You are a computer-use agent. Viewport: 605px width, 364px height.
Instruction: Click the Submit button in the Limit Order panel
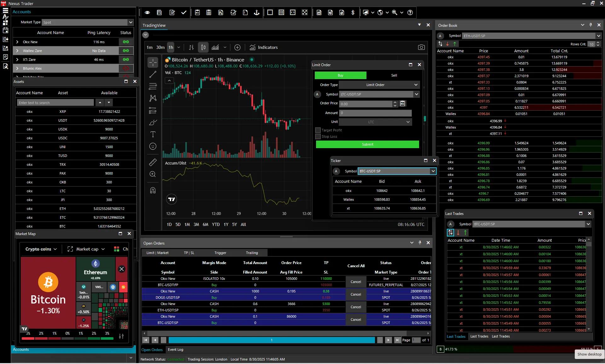click(x=367, y=144)
